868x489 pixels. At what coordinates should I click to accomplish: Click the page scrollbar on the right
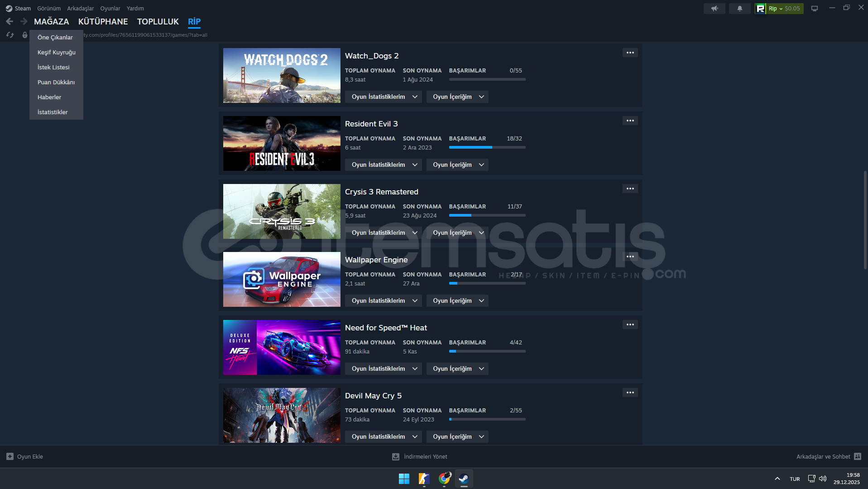point(865,220)
